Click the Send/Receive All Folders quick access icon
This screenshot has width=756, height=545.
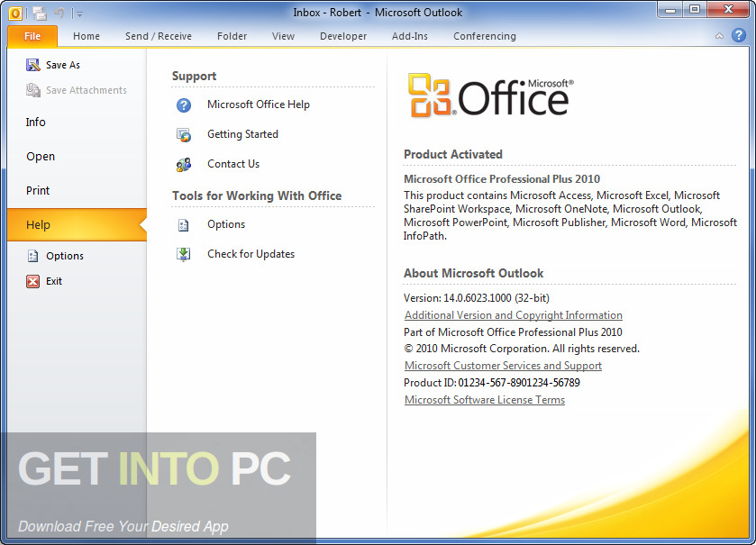[x=40, y=14]
